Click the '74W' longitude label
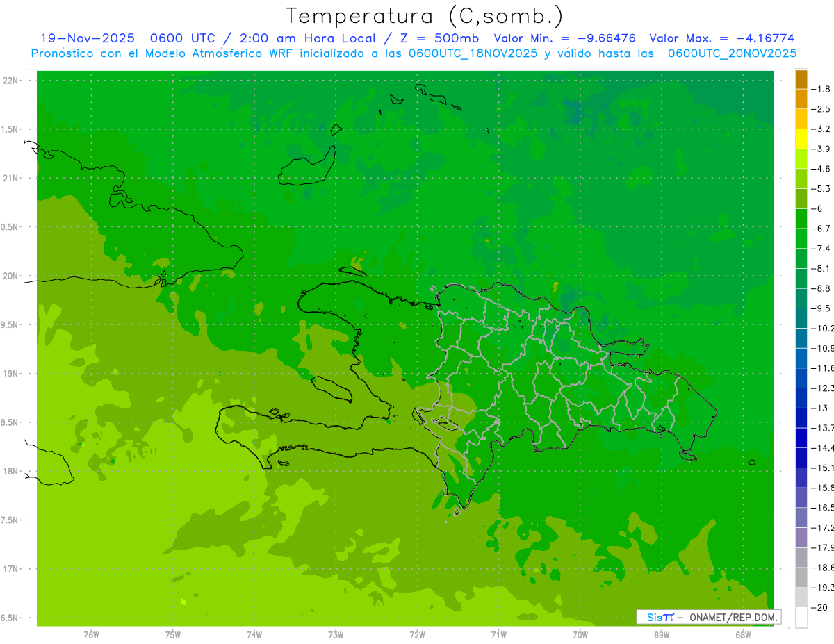 coord(254,634)
